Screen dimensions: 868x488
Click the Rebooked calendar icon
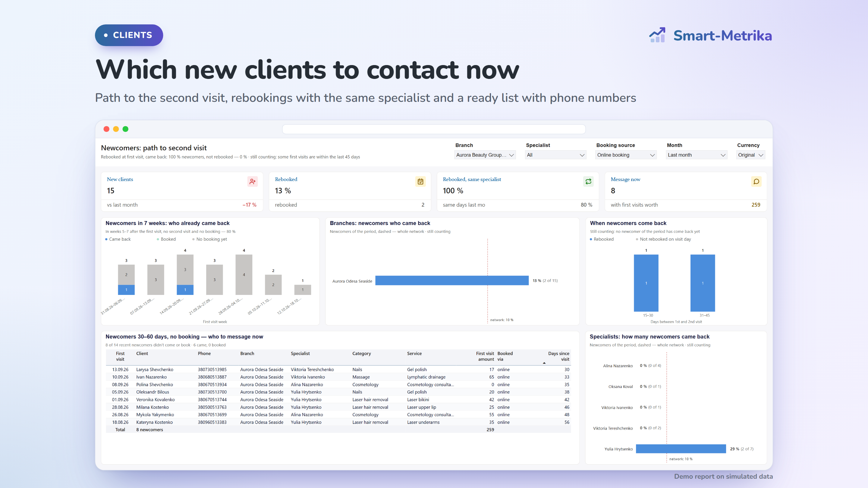click(x=420, y=182)
